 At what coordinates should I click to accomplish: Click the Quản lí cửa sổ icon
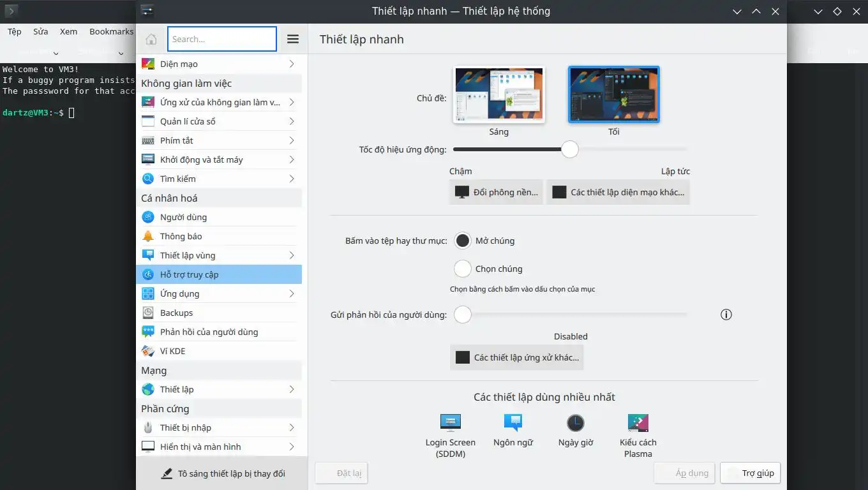pos(148,121)
